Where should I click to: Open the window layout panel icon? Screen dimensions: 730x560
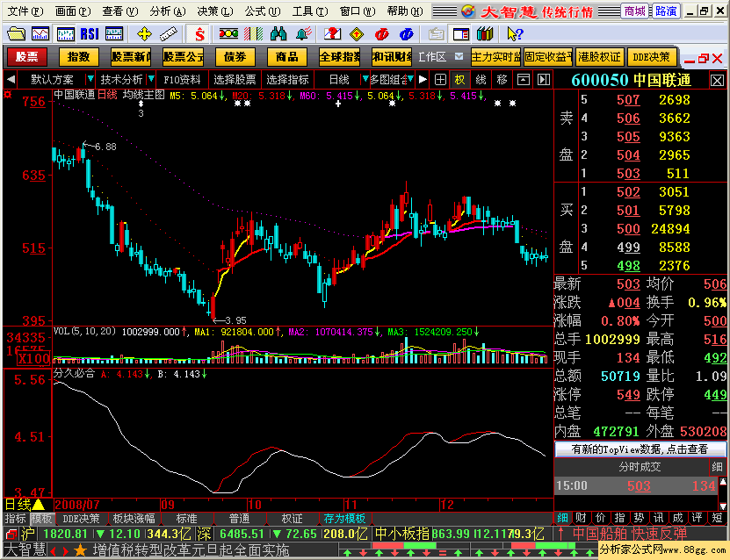click(461, 34)
